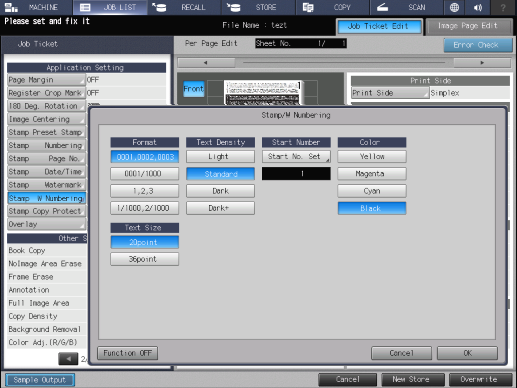Switch to Image Page Edit tab
This screenshot has height=388, width=517.
(x=468, y=26)
